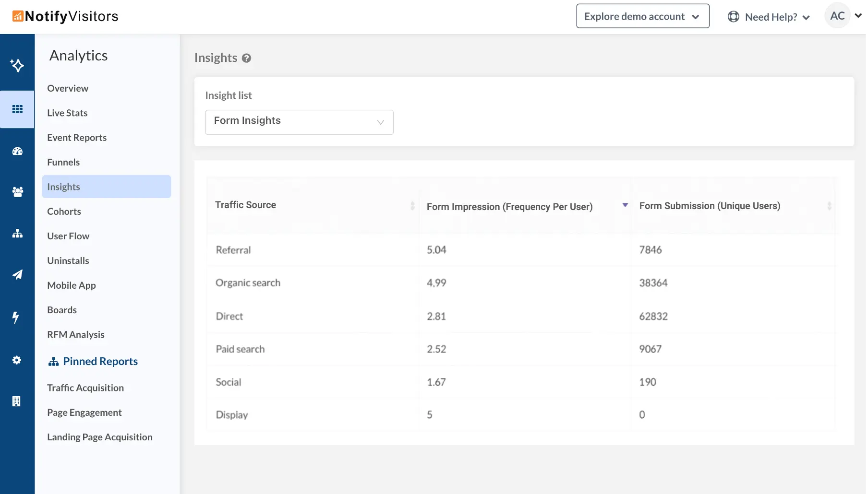The height and width of the screenshot is (494, 868).
Task: Open the grid analytics sidebar icon
Action: 17,109
